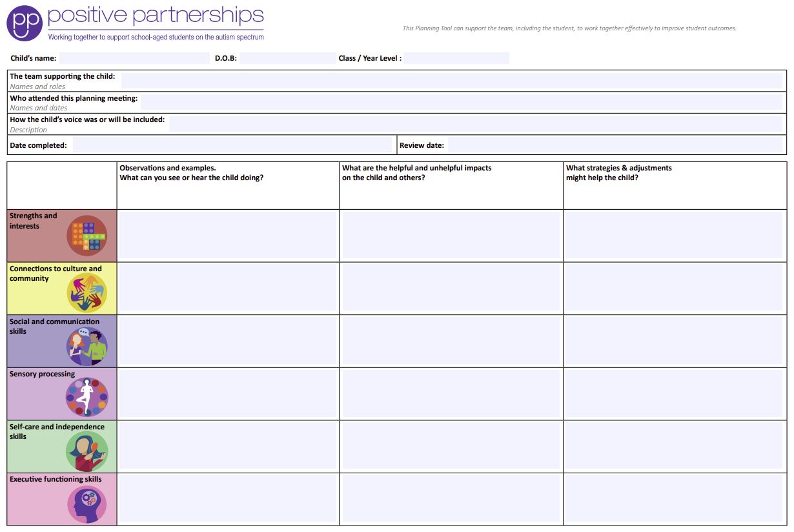The image size is (794, 532).
Task: Click 'Social and communication skills' row label
Action: click(x=54, y=326)
